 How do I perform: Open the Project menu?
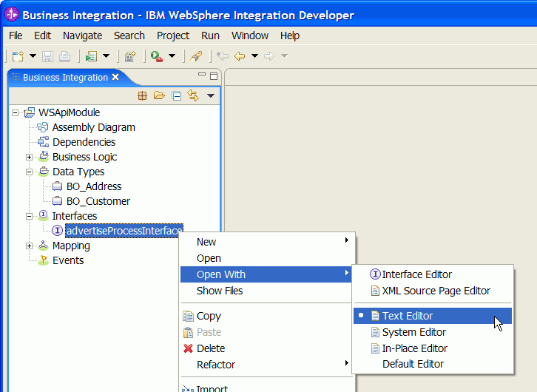173,36
